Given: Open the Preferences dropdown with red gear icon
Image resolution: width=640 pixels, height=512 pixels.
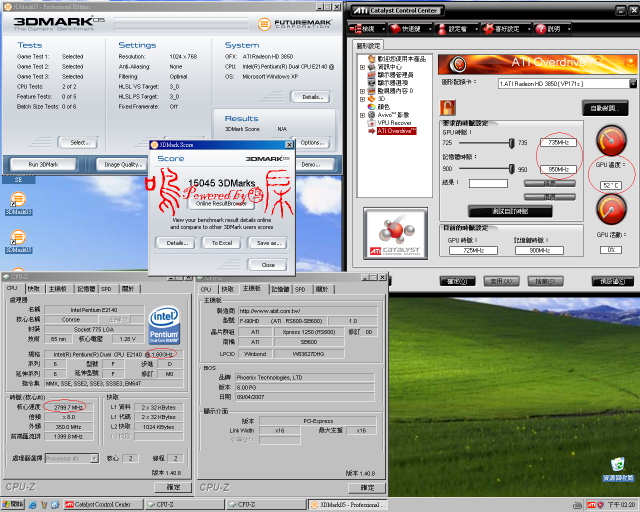Looking at the screenshot, I should pos(507,29).
